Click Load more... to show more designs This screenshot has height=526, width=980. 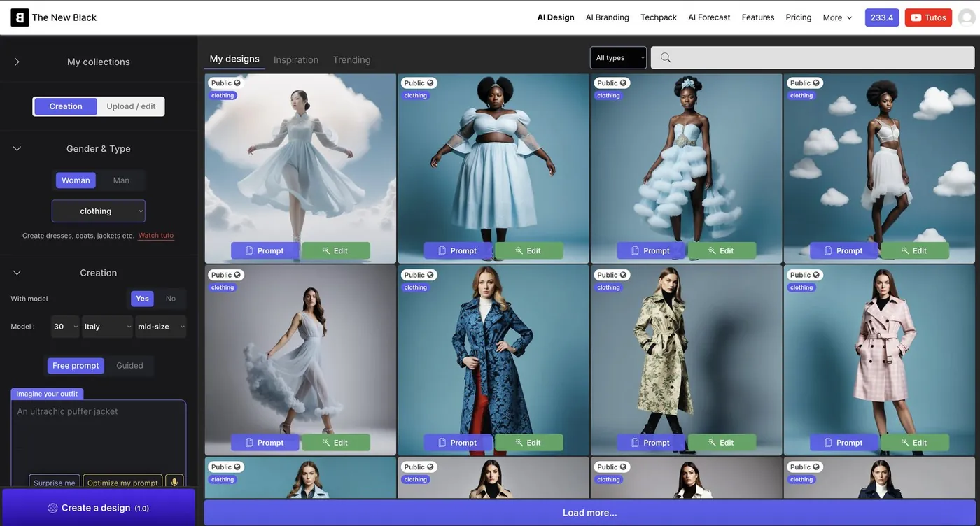(589, 513)
